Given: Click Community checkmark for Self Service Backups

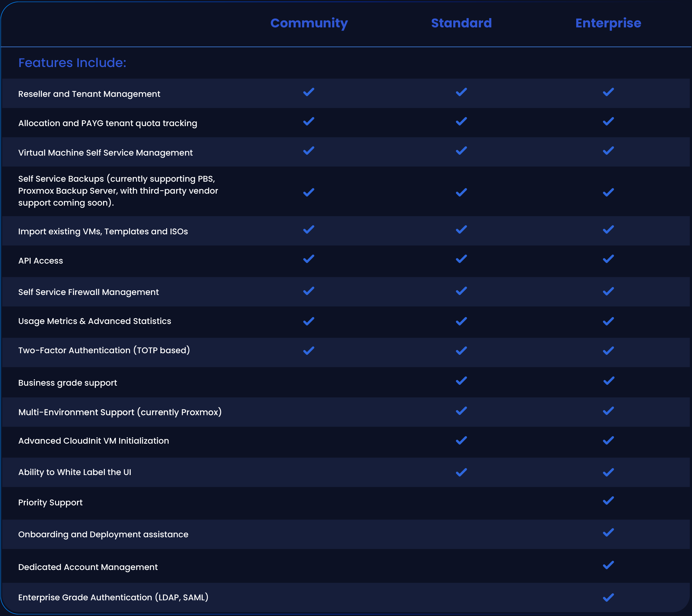Looking at the screenshot, I should [308, 192].
